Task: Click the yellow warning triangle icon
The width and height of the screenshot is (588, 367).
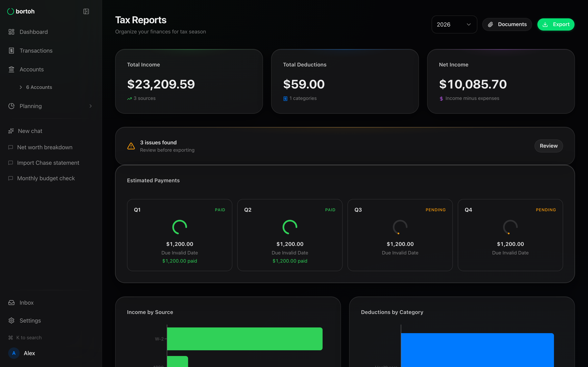Action: pos(131,146)
